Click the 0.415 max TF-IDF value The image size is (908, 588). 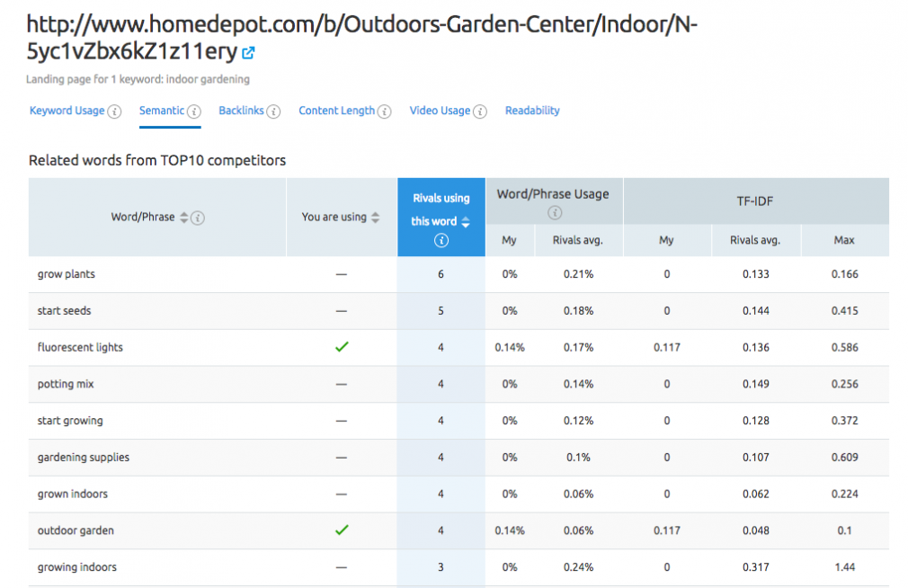click(x=845, y=311)
